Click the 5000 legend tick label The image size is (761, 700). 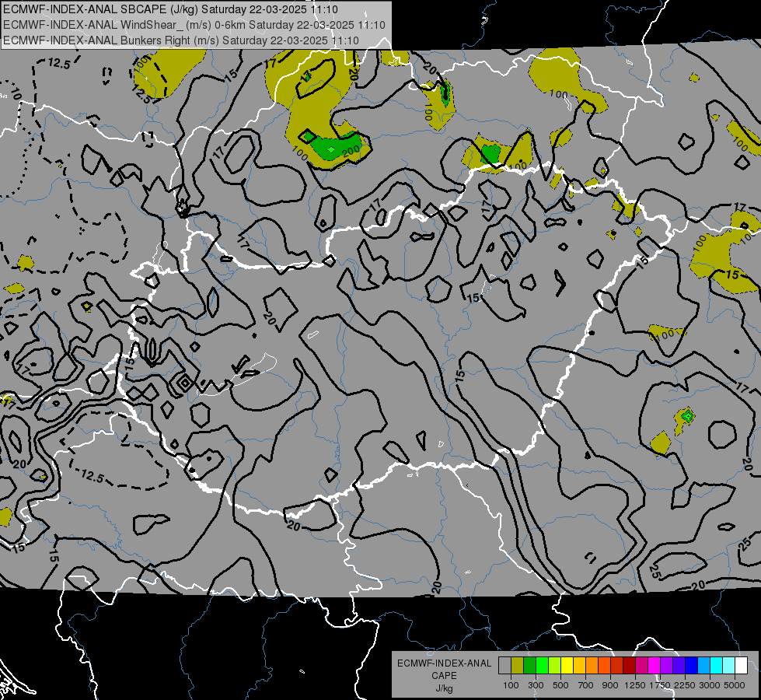click(735, 685)
